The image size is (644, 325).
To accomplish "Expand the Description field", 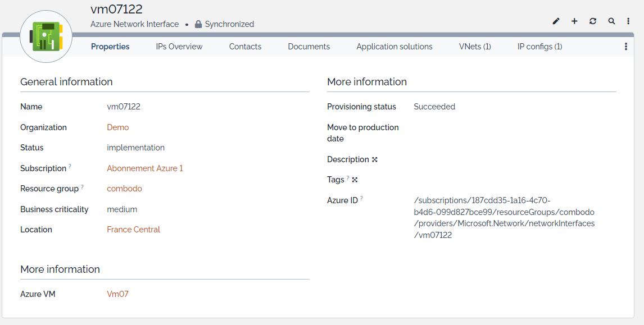I will pyautogui.click(x=375, y=159).
